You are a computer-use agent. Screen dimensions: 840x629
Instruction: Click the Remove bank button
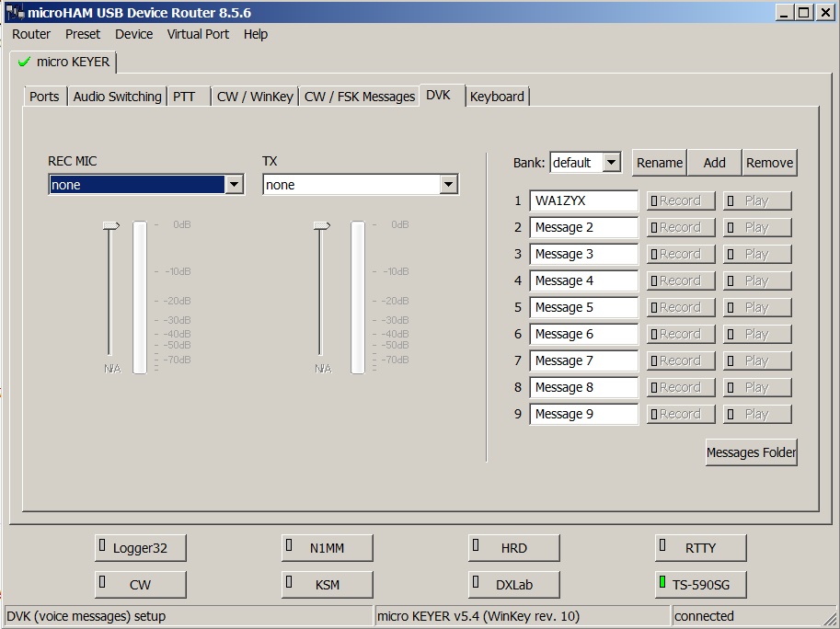769,163
